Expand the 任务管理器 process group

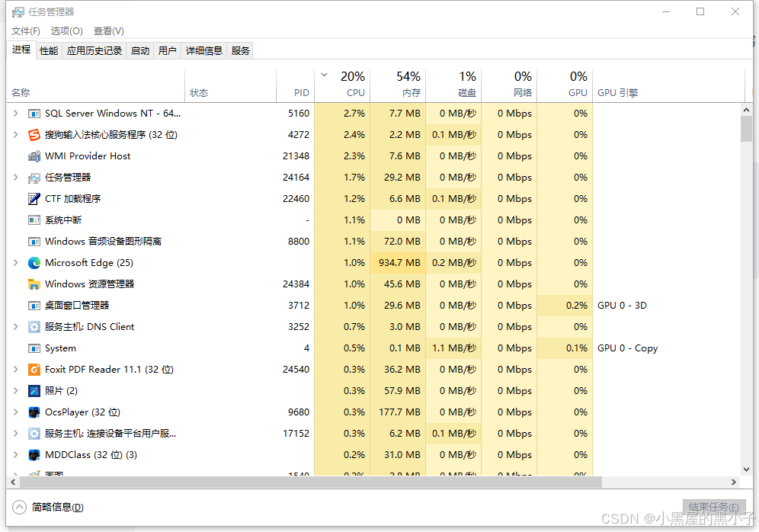coord(15,177)
